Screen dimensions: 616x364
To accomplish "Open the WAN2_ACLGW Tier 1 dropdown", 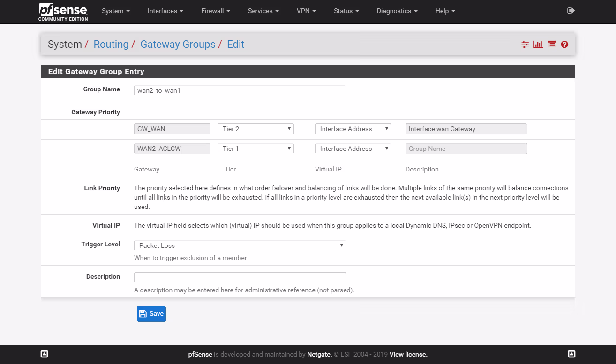I will [x=255, y=149].
